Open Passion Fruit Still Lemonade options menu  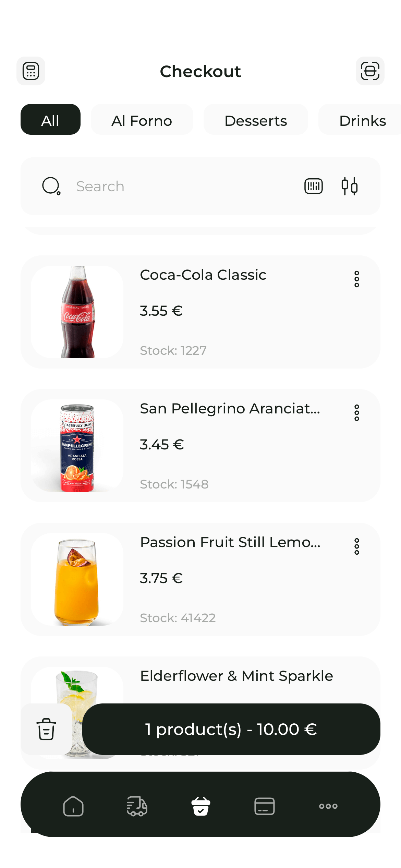(x=357, y=546)
